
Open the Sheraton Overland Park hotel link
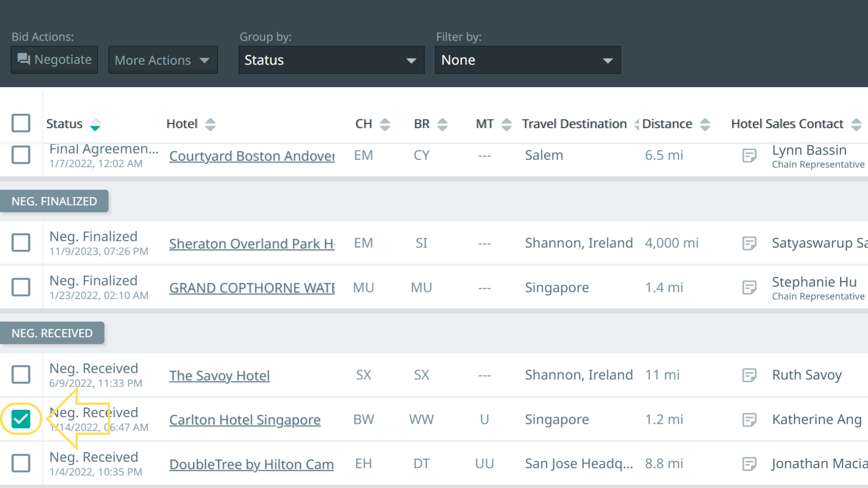[252, 244]
